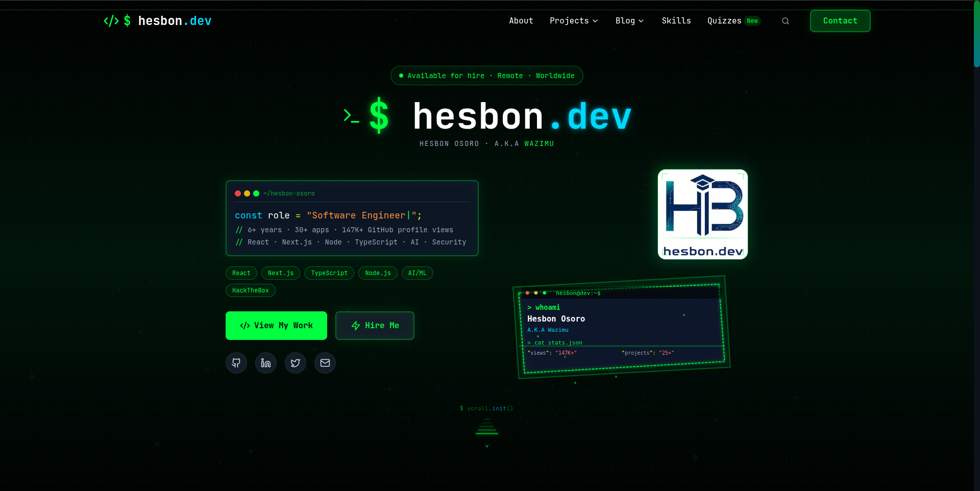Click the "views": "147K+" stat
Screen dimensions: 980x491
(552, 353)
